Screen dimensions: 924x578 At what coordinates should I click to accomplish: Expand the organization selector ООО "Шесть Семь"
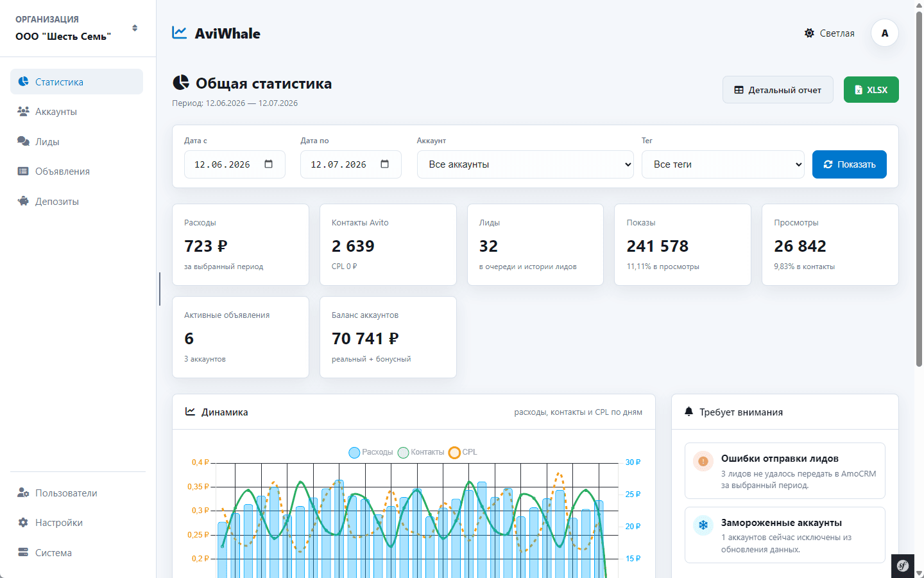(x=78, y=28)
